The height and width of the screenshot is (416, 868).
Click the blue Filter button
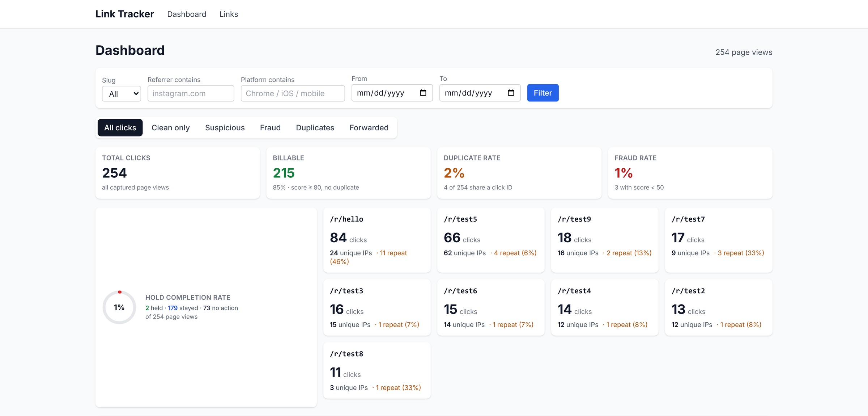[542, 93]
